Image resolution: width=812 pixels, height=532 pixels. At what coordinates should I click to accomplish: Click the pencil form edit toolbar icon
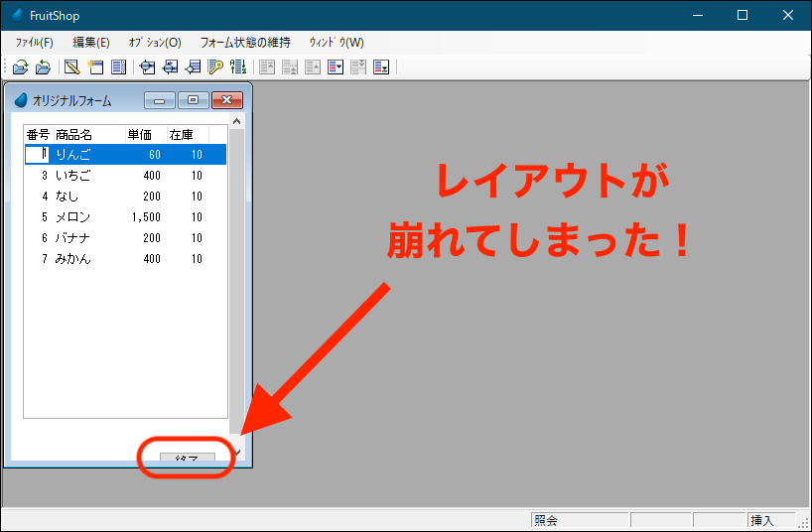[71, 66]
